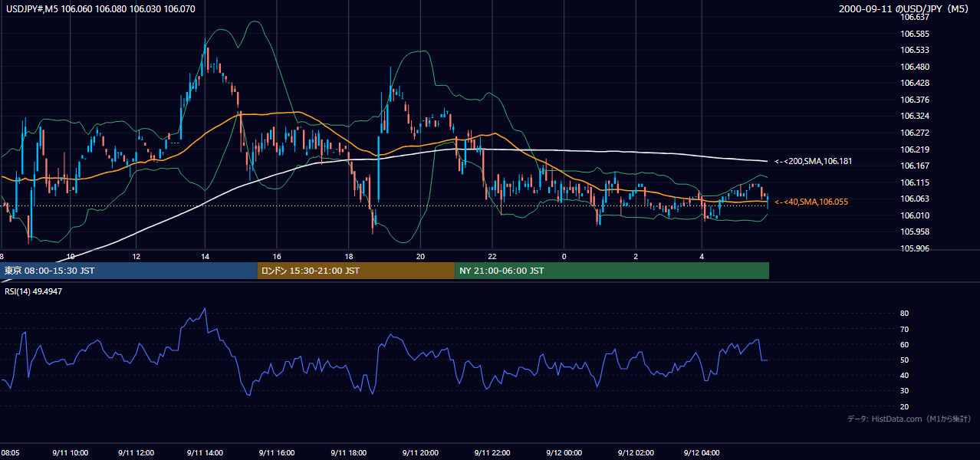
Task: Click hour marker 18 under the price chart
Action: point(348,256)
